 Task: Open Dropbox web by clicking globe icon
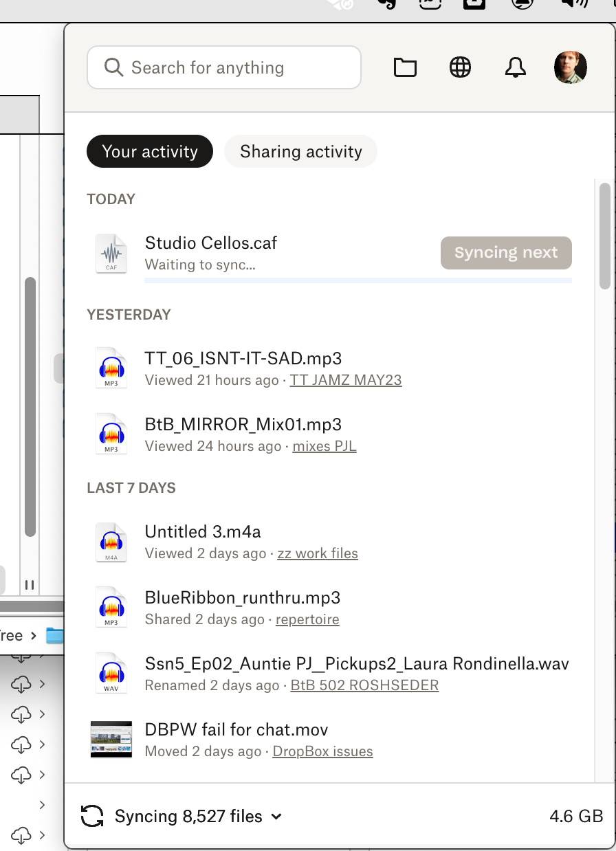click(x=460, y=67)
